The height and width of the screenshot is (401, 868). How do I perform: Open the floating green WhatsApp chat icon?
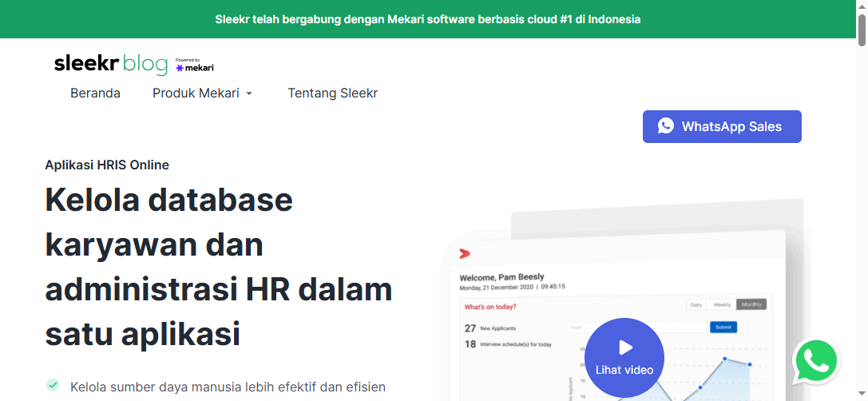(816, 360)
